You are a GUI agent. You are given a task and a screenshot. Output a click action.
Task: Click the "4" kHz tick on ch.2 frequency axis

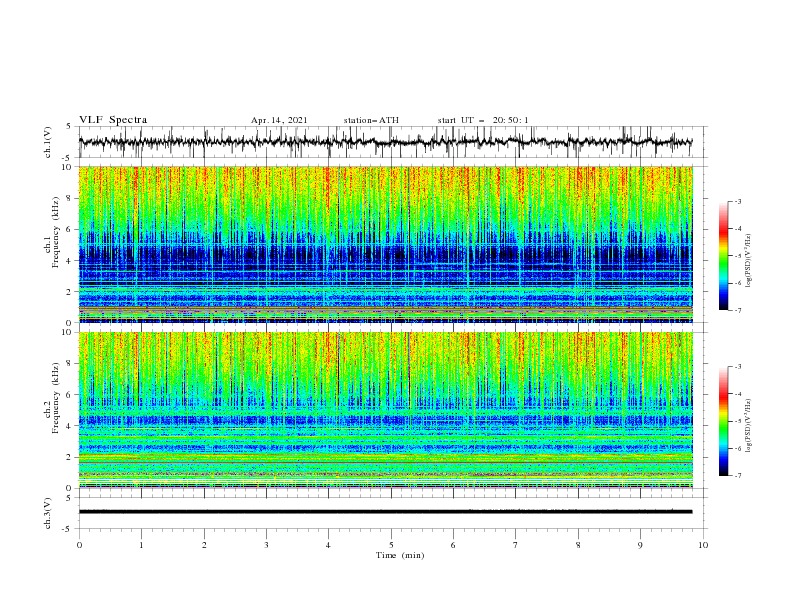pos(69,426)
